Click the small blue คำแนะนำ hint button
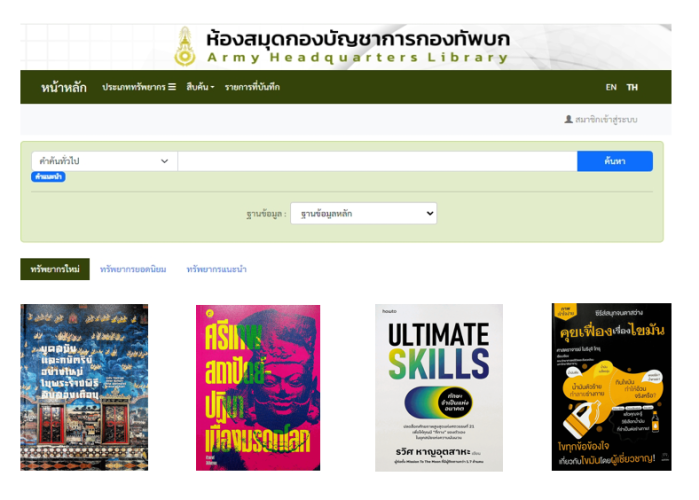 point(48,177)
